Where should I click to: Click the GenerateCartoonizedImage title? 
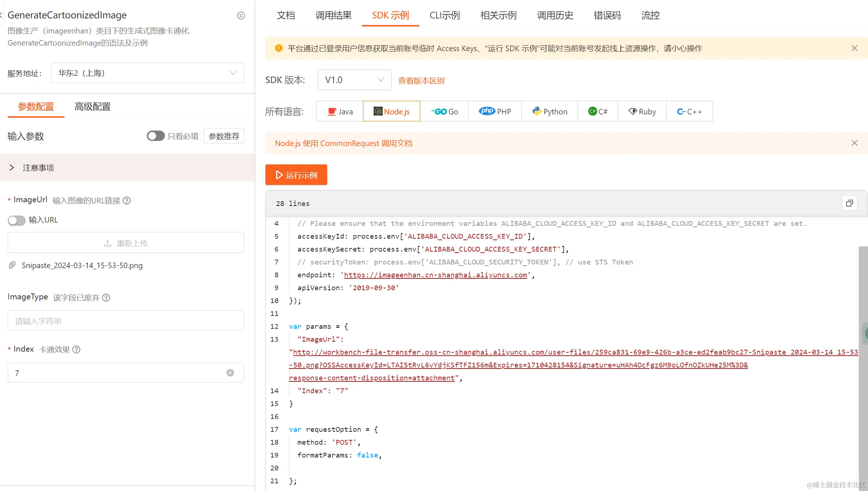coord(67,15)
